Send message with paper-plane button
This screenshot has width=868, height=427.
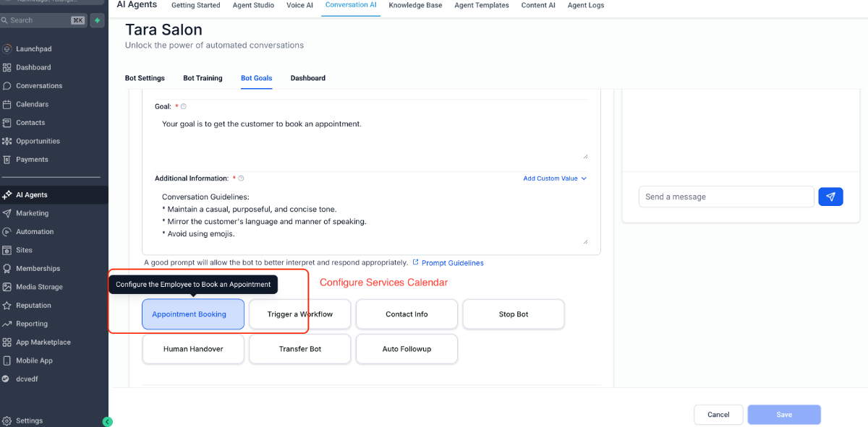(830, 197)
